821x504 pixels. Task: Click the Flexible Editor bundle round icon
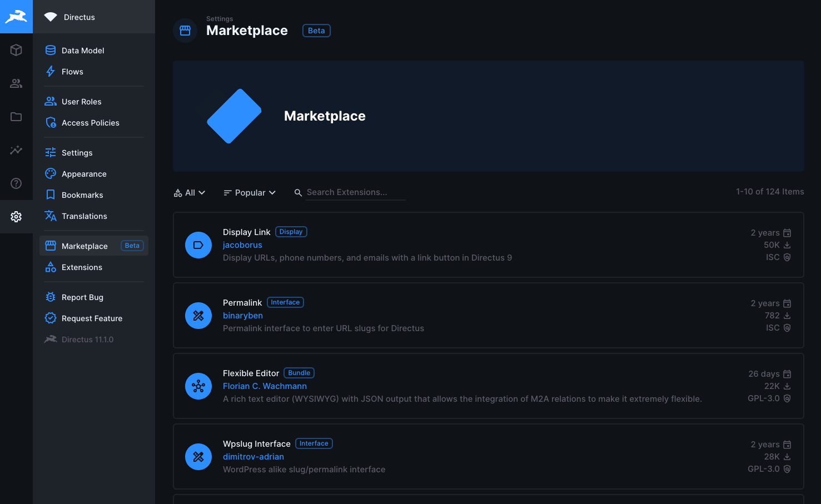click(198, 386)
